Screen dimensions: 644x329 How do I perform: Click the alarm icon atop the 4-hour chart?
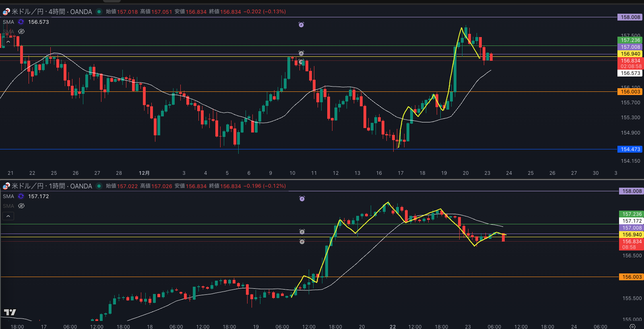(301, 25)
